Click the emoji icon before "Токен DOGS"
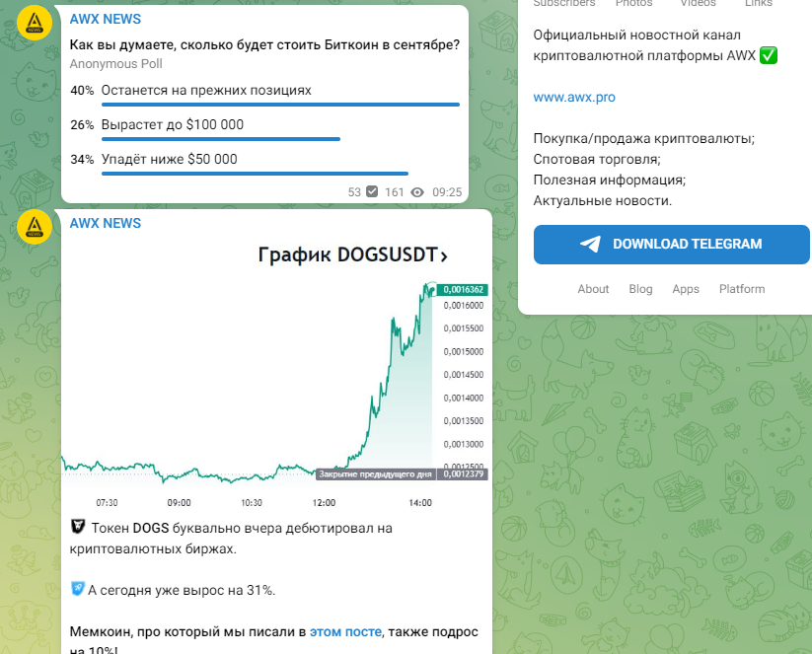This screenshot has height=654, width=812. click(x=78, y=528)
